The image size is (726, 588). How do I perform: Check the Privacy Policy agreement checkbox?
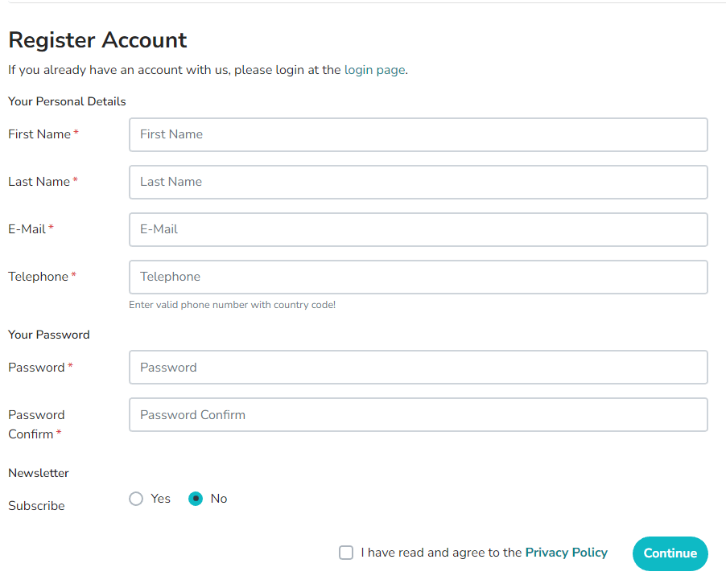pos(346,553)
